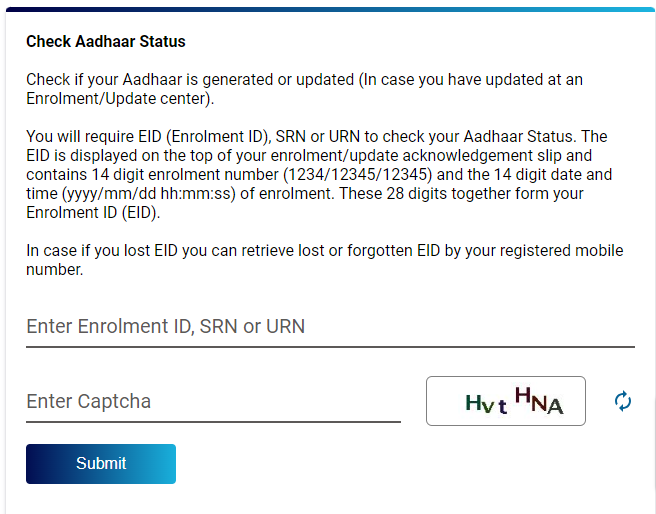Viewport: 656px width, 514px height.
Task: Click the "Enrolment ID (EID)." text ending the paragraph
Action: (x=93, y=212)
